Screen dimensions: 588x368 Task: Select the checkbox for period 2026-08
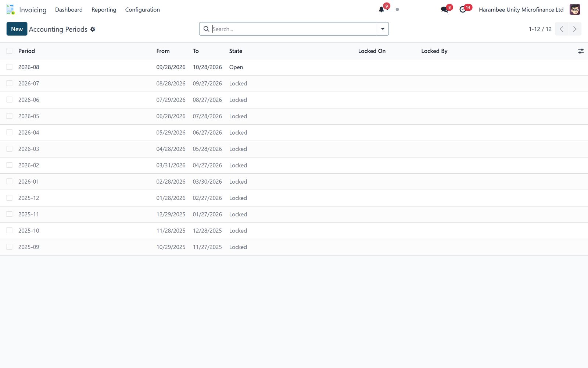click(10, 67)
